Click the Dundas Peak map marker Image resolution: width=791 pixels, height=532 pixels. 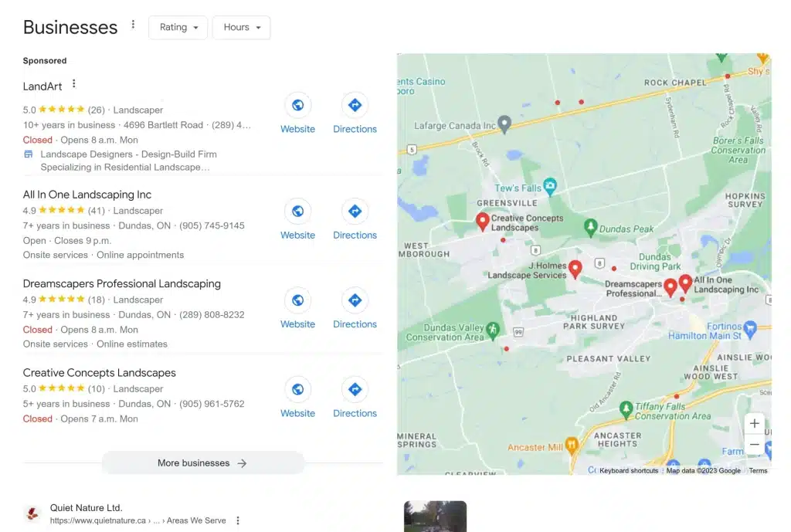(590, 228)
